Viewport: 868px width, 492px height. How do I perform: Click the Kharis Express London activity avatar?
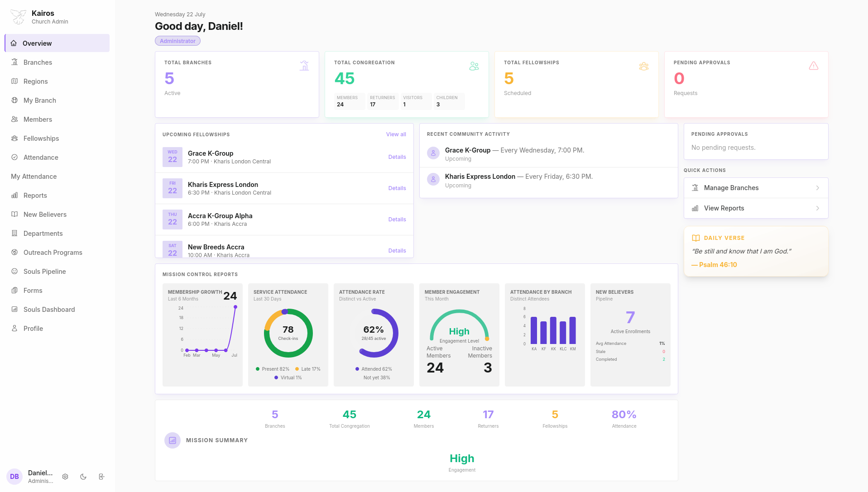click(x=433, y=180)
